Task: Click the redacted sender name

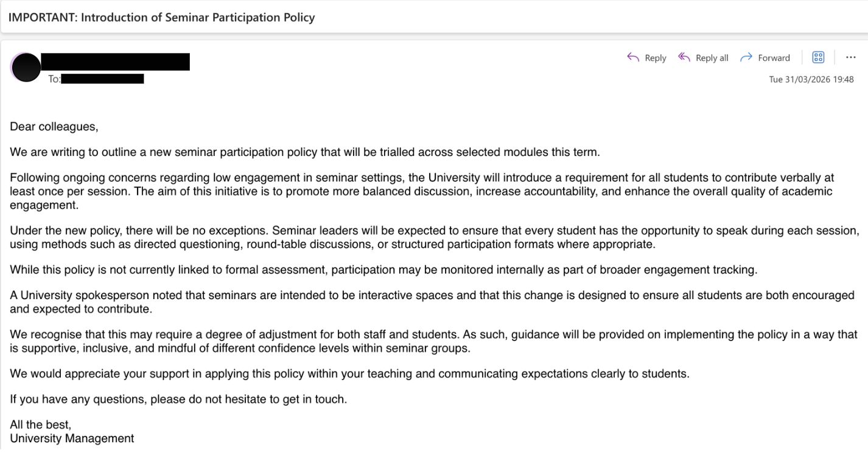Action: coord(115,62)
